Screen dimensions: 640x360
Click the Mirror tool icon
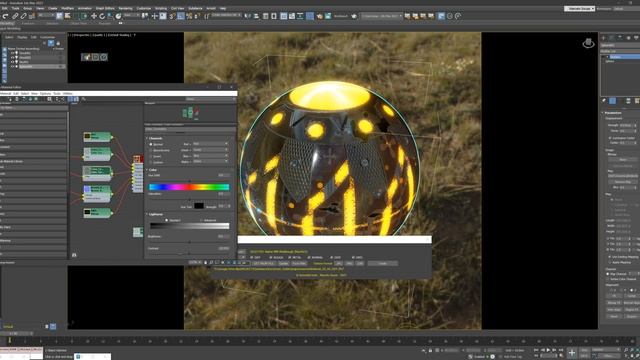248,16
